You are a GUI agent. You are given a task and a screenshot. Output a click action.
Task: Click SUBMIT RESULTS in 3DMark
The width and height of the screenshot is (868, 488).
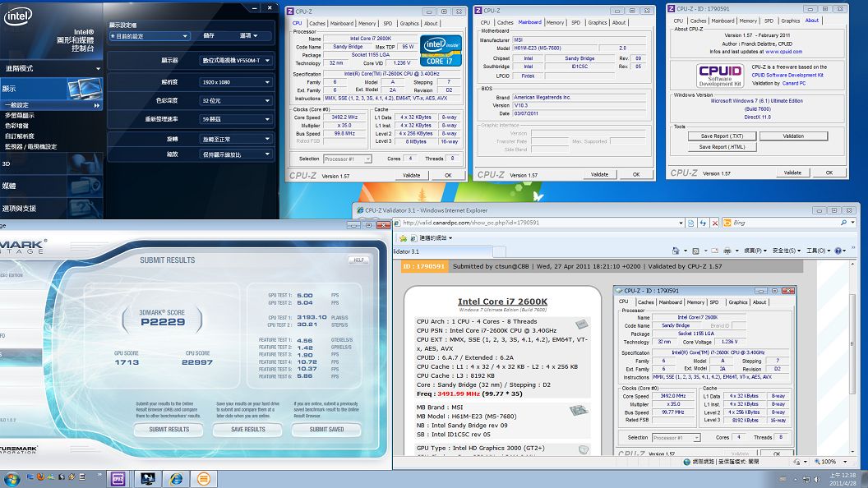click(x=169, y=430)
